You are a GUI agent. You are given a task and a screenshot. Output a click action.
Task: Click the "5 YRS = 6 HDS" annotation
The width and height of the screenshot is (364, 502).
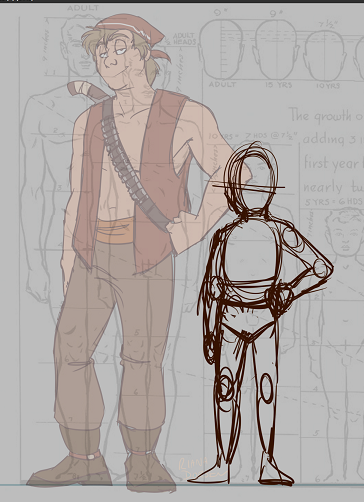point(333,202)
